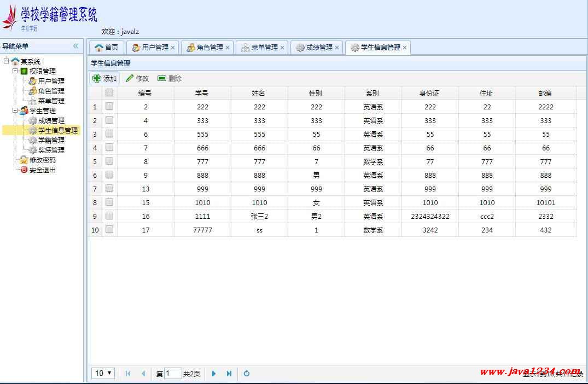This screenshot has width=588, height=384.
Task: Select checkbox for row 9 张三2
Action: coord(109,216)
